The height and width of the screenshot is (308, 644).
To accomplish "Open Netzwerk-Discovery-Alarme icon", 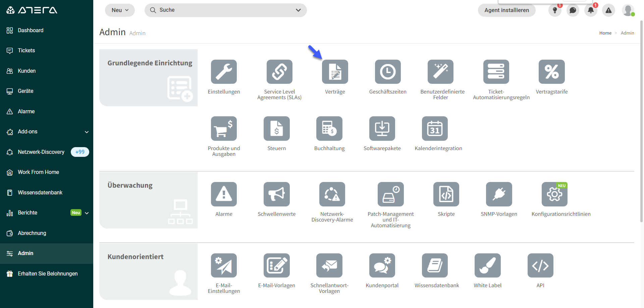I will [332, 194].
